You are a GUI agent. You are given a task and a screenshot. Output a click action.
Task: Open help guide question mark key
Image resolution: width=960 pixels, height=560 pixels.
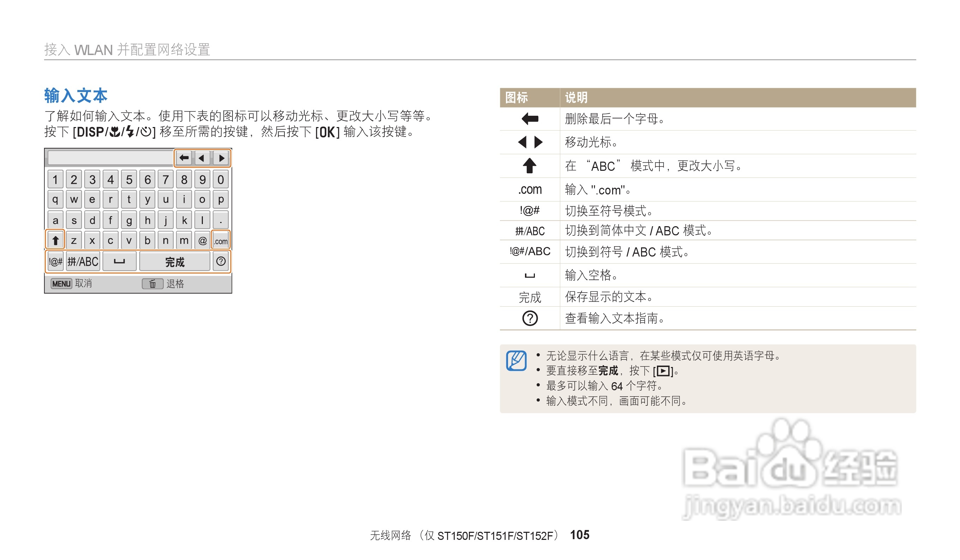221,261
